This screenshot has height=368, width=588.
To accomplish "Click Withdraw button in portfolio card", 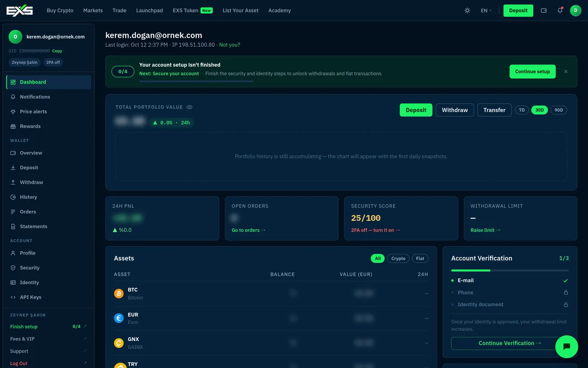I will [455, 110].
